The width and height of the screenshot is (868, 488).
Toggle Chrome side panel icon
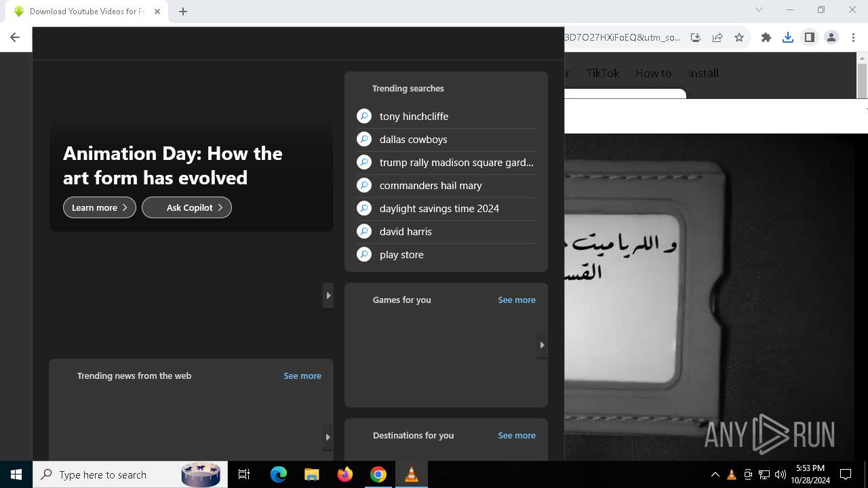[810, 38]
